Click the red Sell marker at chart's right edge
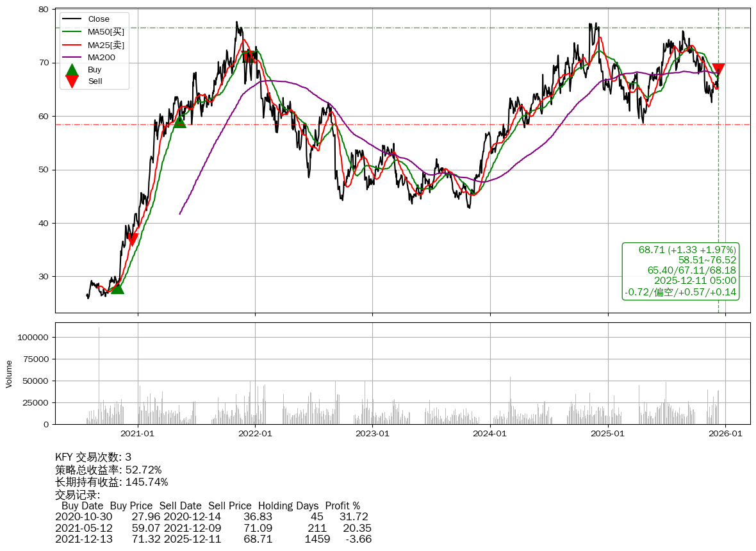 pyautogui.click(x=718, y=69)
